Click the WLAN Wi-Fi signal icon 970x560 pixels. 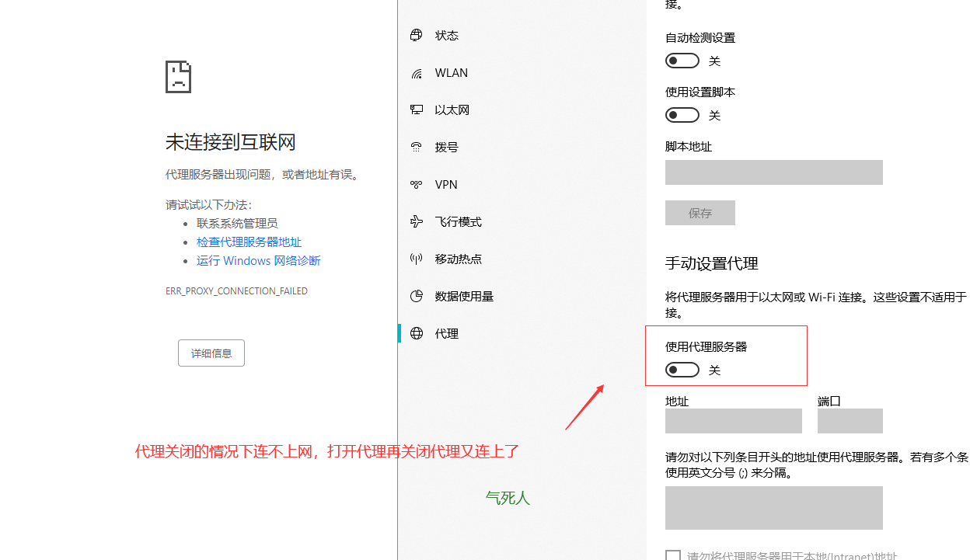(417, 73)
